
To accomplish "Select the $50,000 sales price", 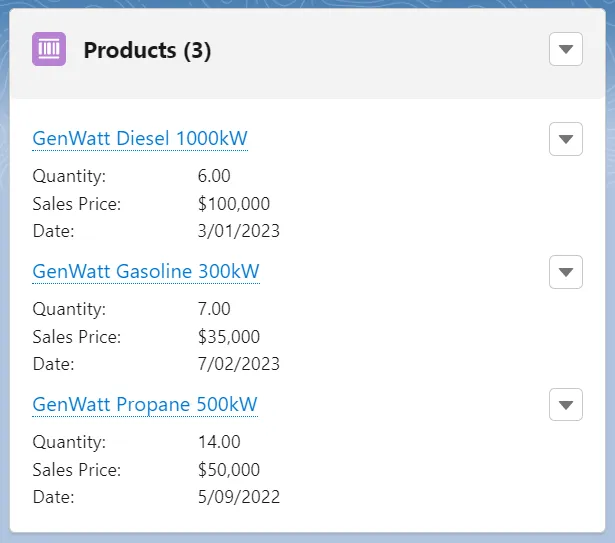I will 229,470.
